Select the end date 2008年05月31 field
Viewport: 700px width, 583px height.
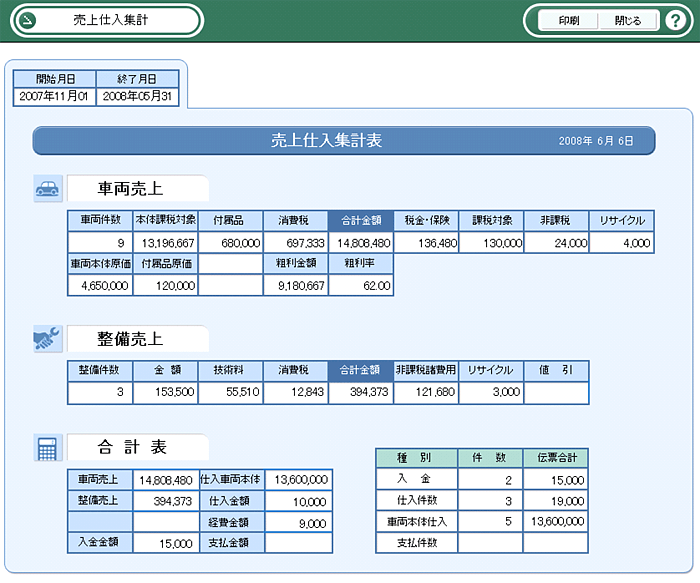click(x=138, y=96)
